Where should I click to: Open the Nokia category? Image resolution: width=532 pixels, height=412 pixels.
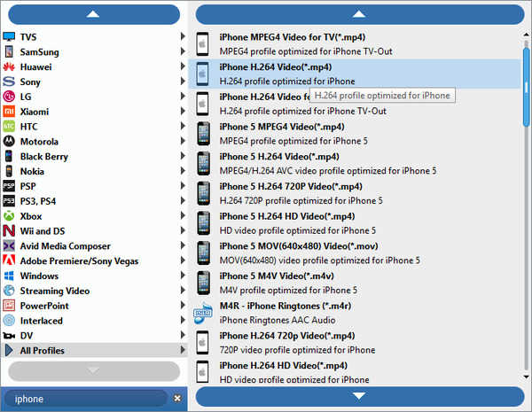(x=94, y=171)
